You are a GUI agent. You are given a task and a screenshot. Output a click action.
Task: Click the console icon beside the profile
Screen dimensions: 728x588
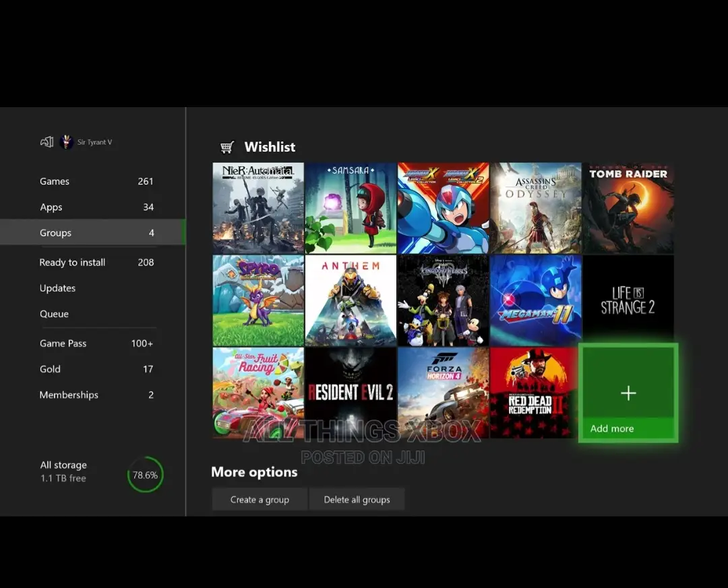tap(47, 142)
